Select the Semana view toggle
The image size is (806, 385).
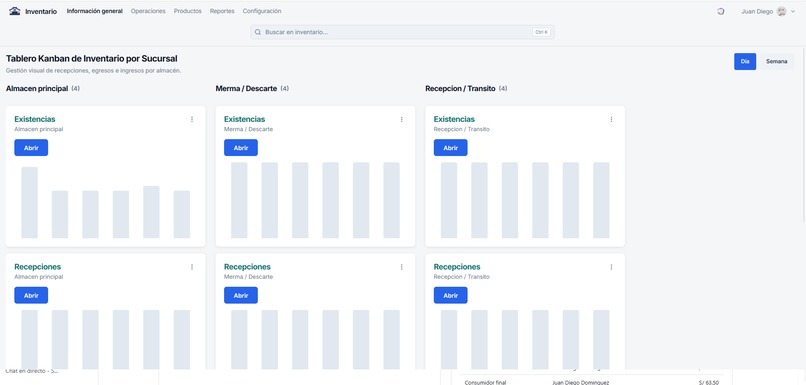coord(777,61)
